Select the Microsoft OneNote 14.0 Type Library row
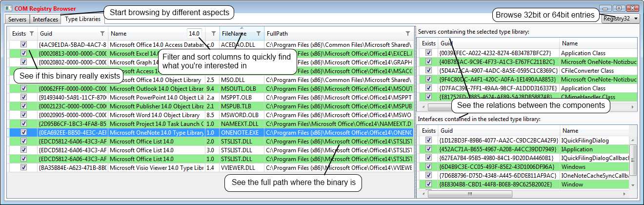This screenshot has height=205, width=644. pyautogui.click(x=210, y=132)
